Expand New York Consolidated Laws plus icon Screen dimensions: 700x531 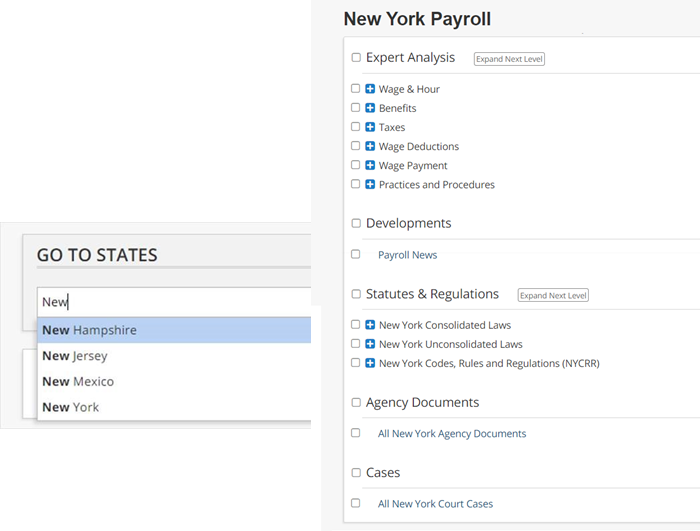point(370,325)
